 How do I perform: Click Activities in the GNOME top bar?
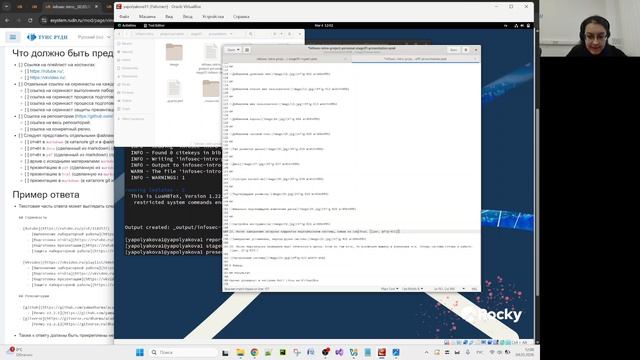coord(127,25)
